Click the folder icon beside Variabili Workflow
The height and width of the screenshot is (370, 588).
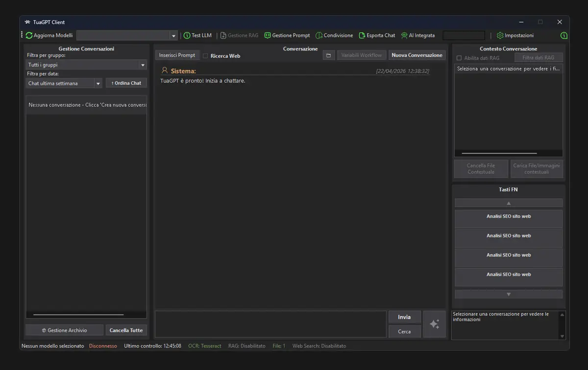coord(329,55)
